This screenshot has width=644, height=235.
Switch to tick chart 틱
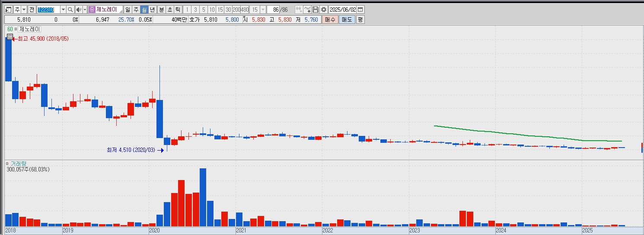pos(178,10)
